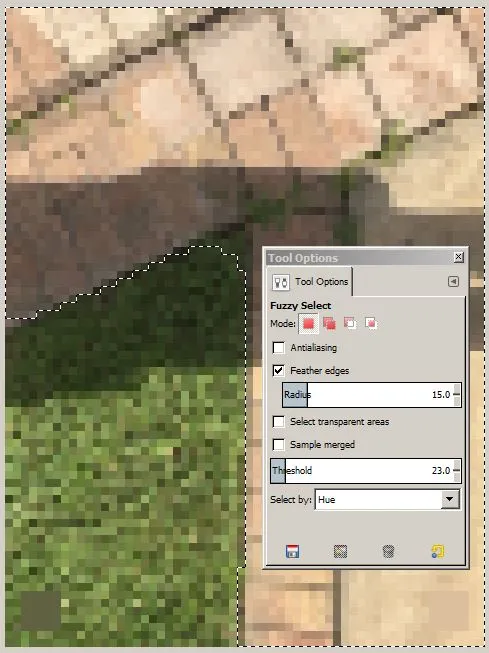Screen dimensions: 489x653
Task: Select Intersect with selection mode
Action: tap(371, 323)
